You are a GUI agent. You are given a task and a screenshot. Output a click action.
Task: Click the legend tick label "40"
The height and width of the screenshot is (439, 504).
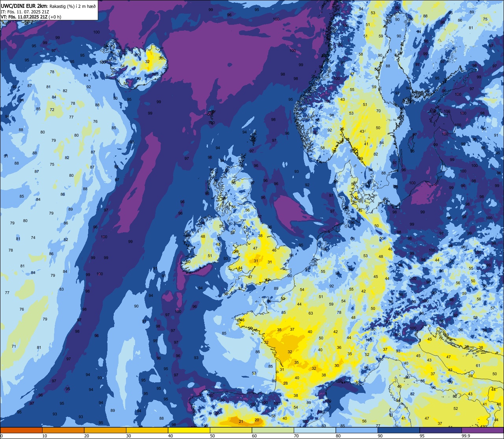170,436
